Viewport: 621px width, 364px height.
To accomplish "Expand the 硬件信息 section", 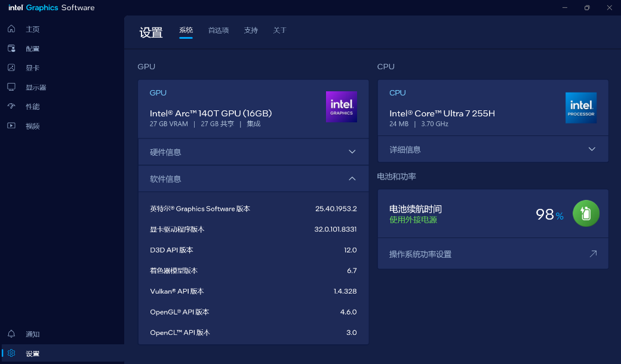I will point(352,152).
